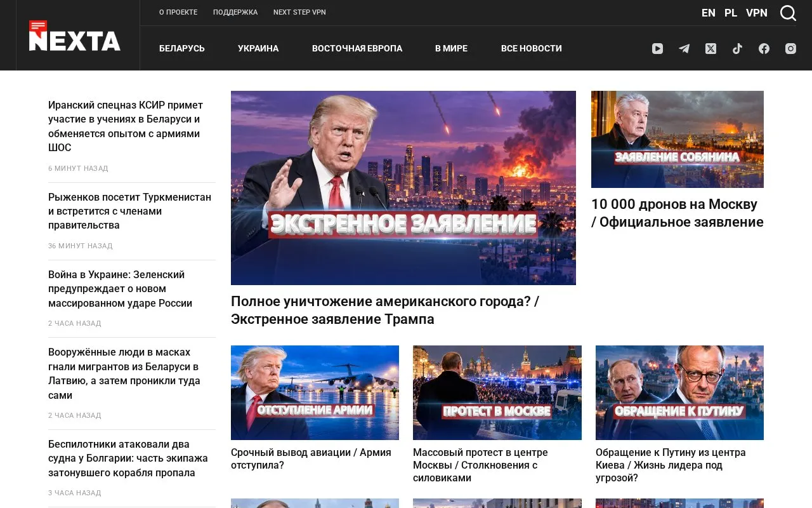Open NEXTA TikTok icon
Image resolution: width=812 pixels, height=508 pixels.
coord(737,48)
